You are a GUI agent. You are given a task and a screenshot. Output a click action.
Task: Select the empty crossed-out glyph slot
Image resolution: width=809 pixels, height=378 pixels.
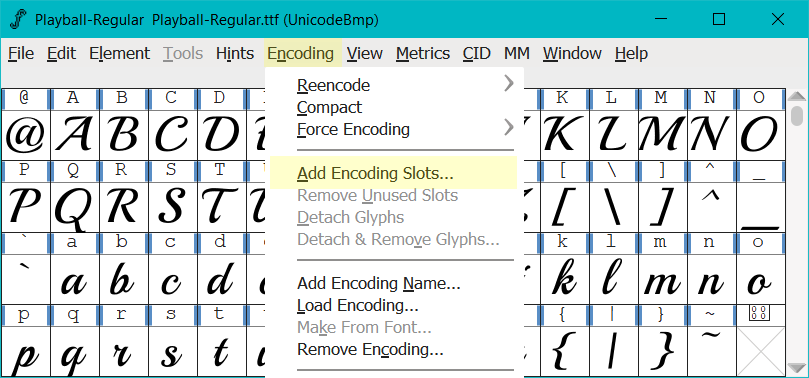[x=761, y=351]
